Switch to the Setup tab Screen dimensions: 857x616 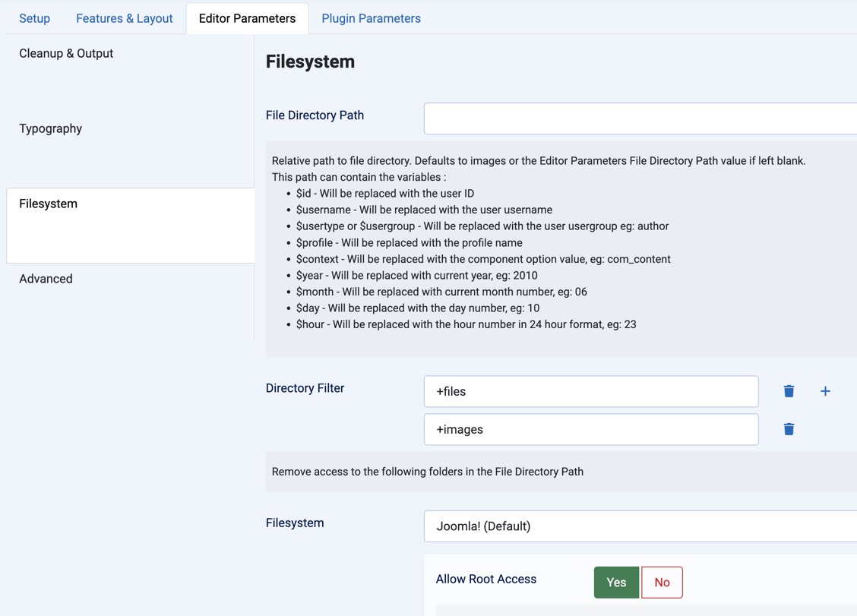click(x=35, y=18)
